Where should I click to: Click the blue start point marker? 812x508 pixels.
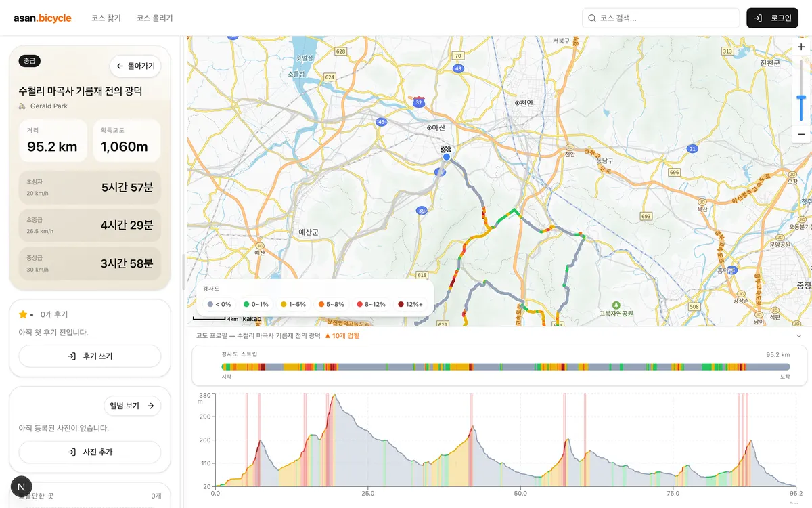(446, 157)
